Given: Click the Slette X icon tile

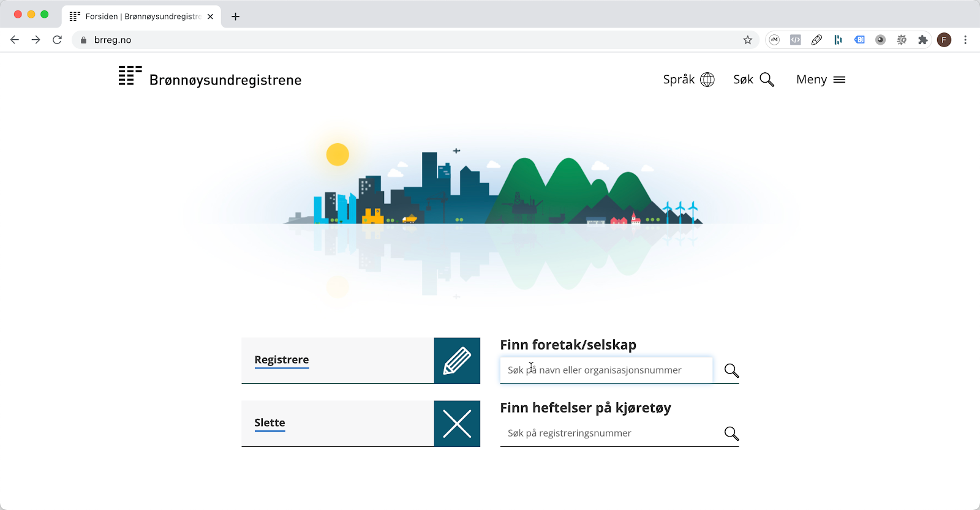Looking at the screenshot, I should click(x=457, y=424).
